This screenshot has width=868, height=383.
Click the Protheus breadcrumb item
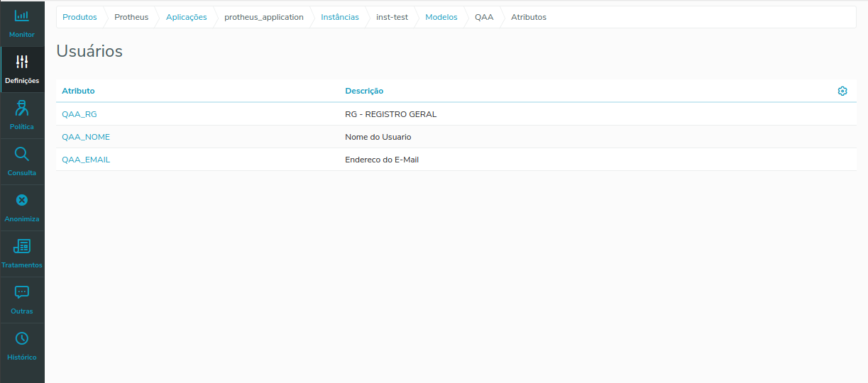click(x=131, y=17)
